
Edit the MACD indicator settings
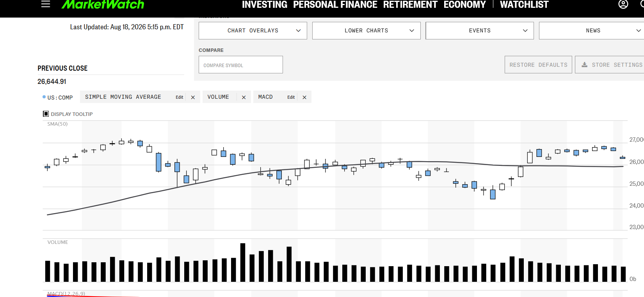pos(291,97)
